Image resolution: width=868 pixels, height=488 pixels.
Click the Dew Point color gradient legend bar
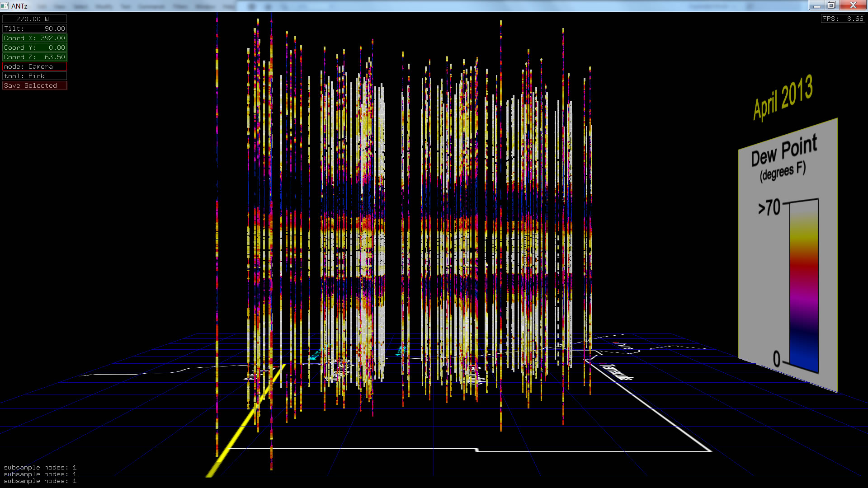(x=804, y=285)
